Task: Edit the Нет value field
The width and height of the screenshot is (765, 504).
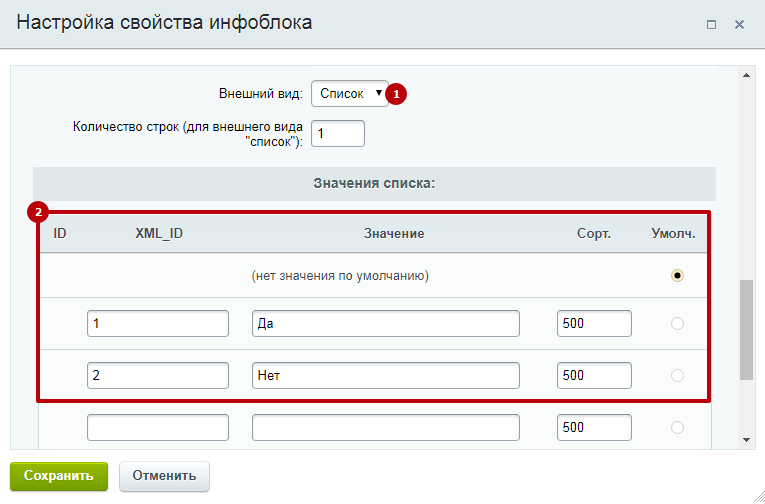Action: (x=385, y=375)
